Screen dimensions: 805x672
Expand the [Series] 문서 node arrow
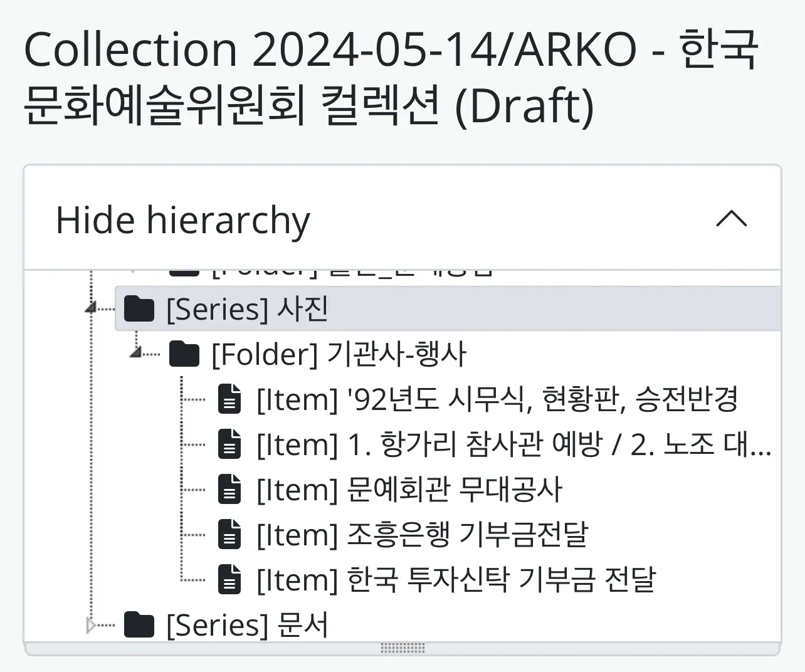(x=92, y=625)
